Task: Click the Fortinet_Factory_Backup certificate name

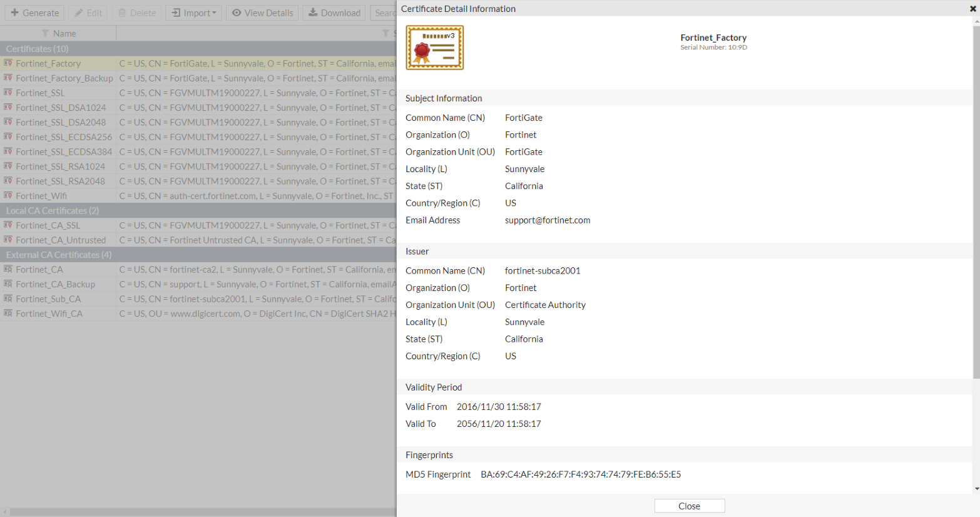Action: 64,78
